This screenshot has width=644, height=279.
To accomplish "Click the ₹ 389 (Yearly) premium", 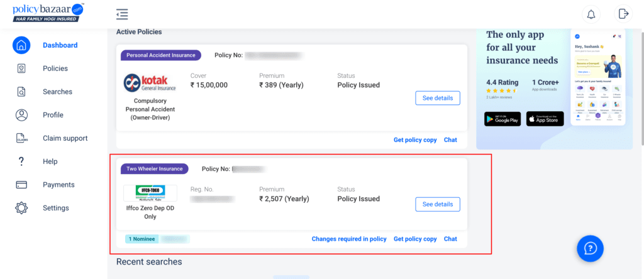I will click(281, 85).
